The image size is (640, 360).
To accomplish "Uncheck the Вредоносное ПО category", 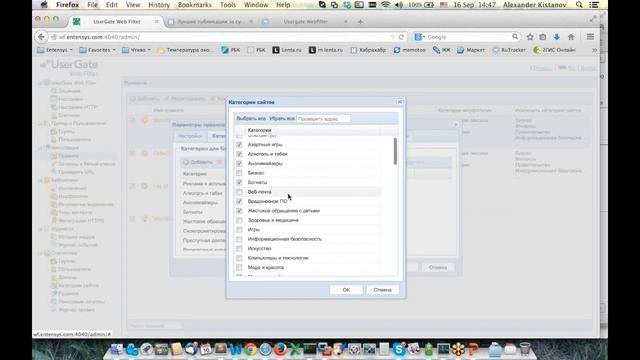I will click(239, 201).
